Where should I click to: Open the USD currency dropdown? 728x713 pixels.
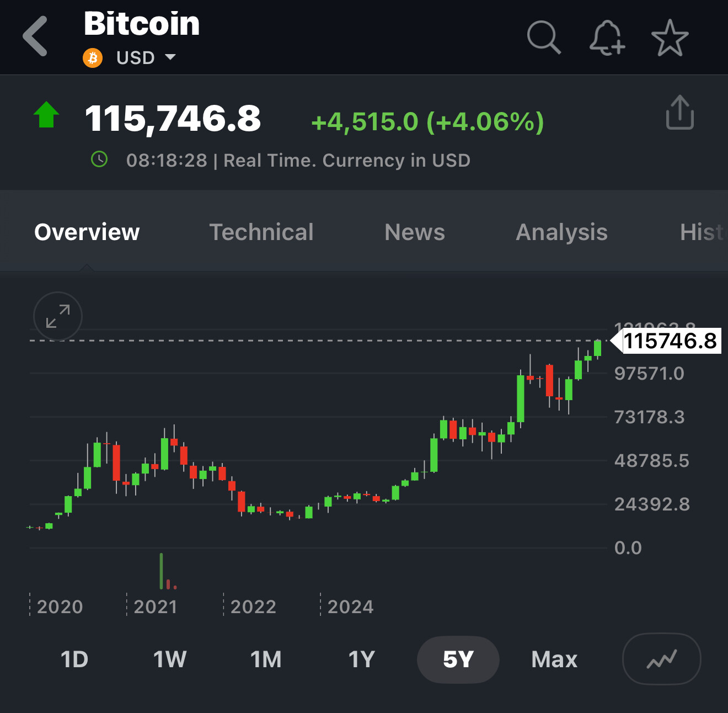(x=146, y=57)
